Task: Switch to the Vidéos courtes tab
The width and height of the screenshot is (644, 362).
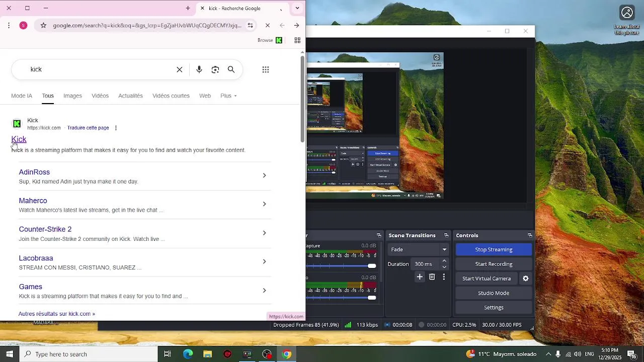Action: click(x=171, y=96)
